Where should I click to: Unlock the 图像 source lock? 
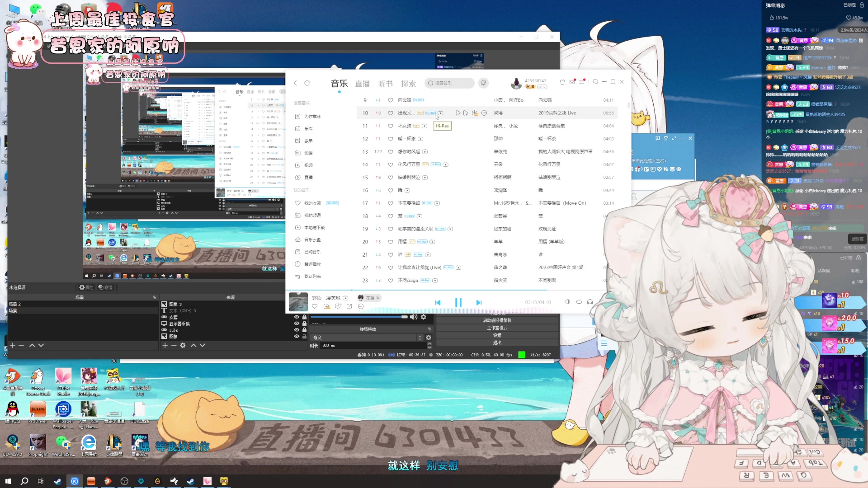point(304,336)
